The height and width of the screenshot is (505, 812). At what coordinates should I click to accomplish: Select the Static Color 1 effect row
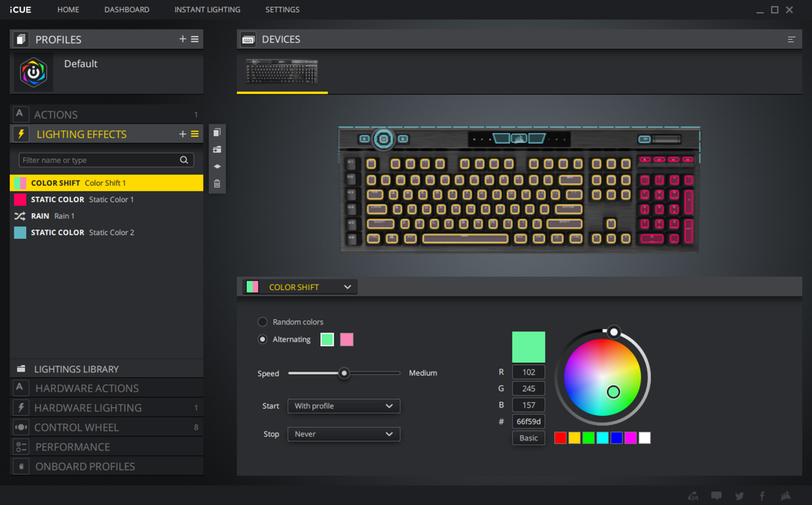coord(106,199)
